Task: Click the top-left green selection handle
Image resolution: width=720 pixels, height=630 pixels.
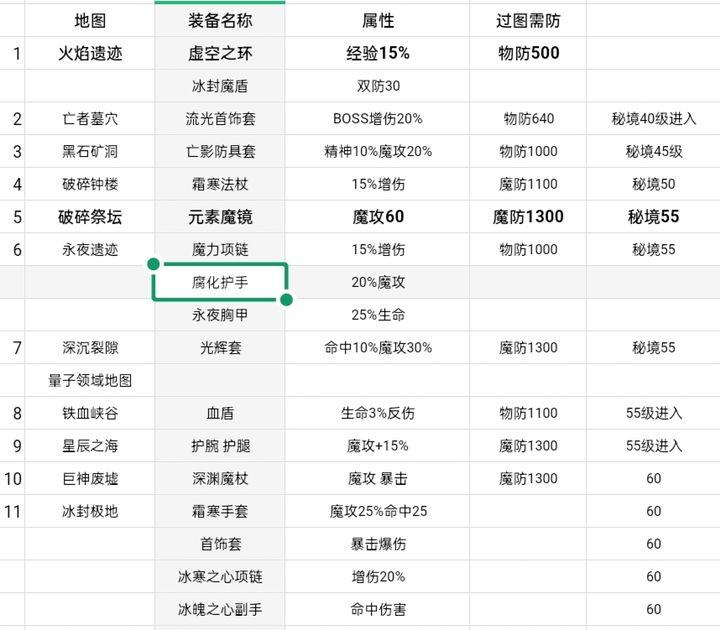Action: (x=153, y=264)
